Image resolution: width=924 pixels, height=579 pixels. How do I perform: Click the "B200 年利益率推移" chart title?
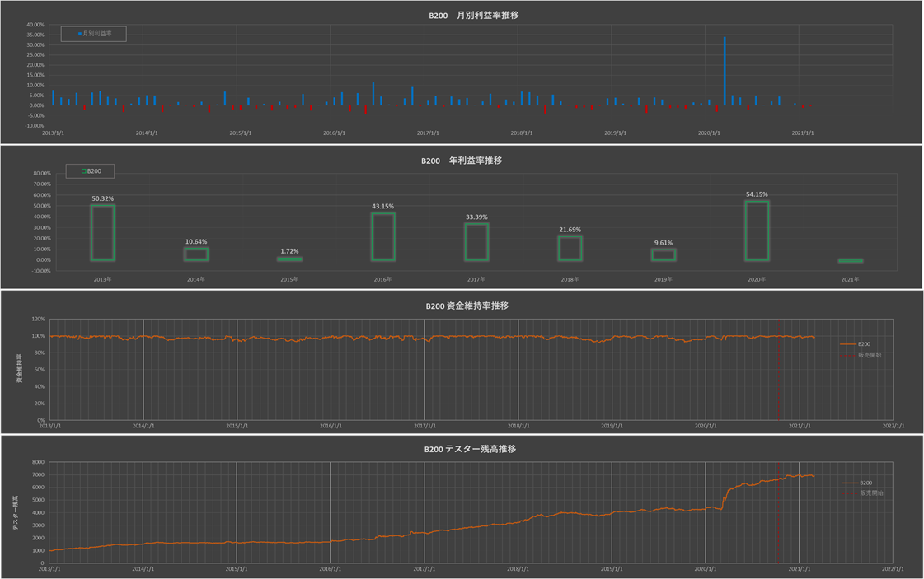(x=462, y=161)
